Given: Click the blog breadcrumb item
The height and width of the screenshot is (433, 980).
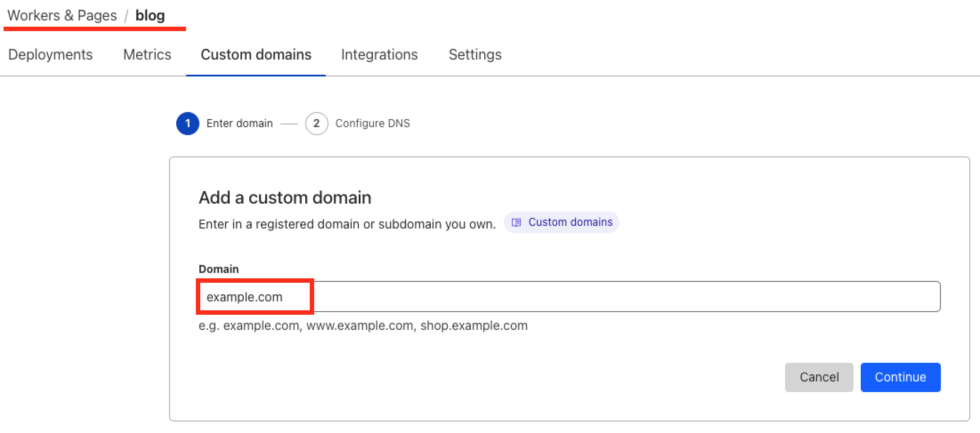Looking at the screenshot, I should pyautogui.click(x=151, y=16).
